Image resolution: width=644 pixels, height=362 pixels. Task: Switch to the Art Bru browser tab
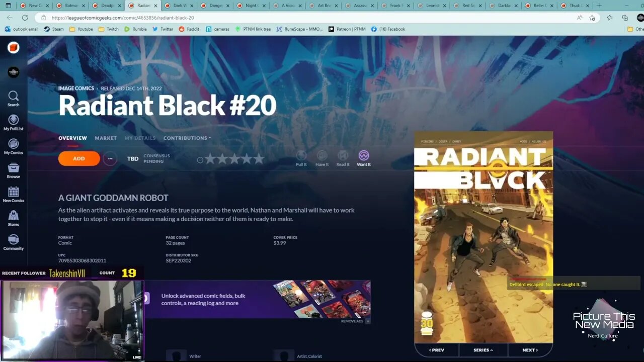[x=324, y=6]
